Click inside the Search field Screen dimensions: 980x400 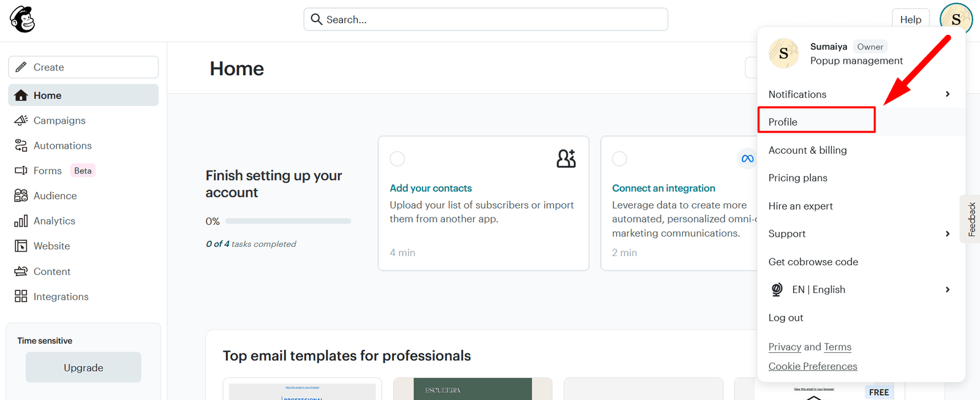[485, 20]
